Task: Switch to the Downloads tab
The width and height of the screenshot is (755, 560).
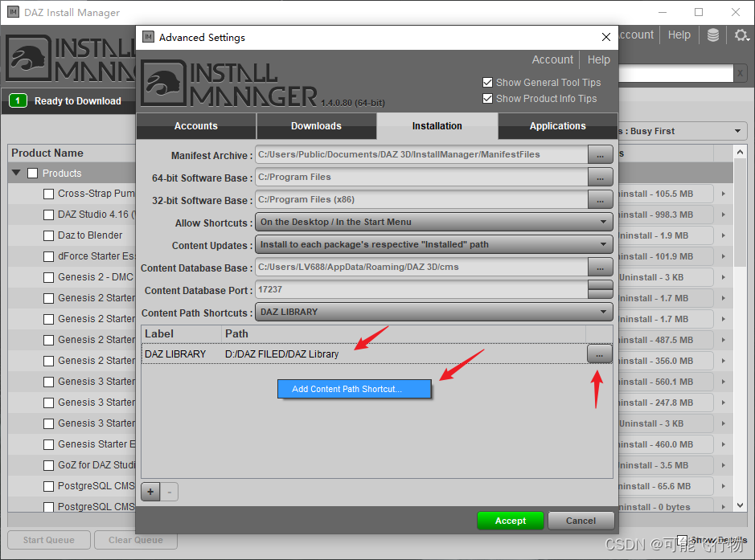Action: pos(316,126)
